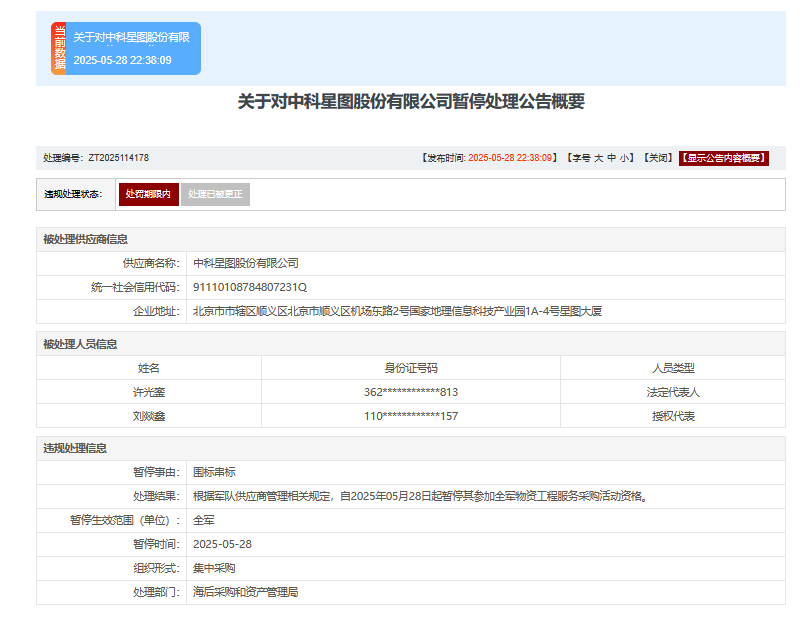The width and height of the screenshot is (804, 627).
Task: Click the red 发布时间 timestamp
Action: (x=510, y=158)
